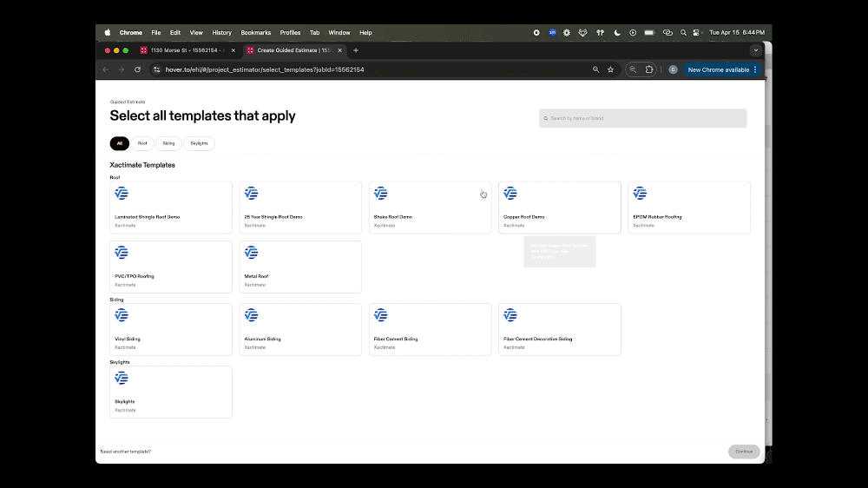This screenshot has height=488, width=868.
Task: Click the Xactimate logo on PVC/TPO Roofing card
Action: coord(122,253)
